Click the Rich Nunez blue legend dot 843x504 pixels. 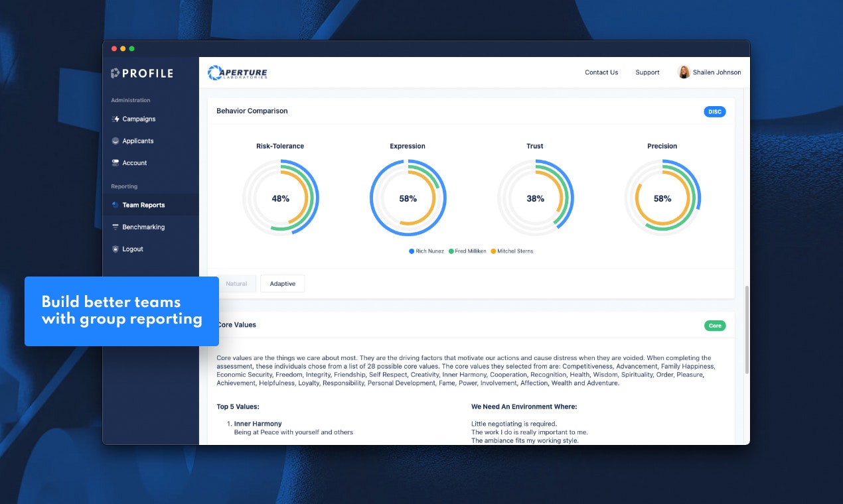point(412,251)
